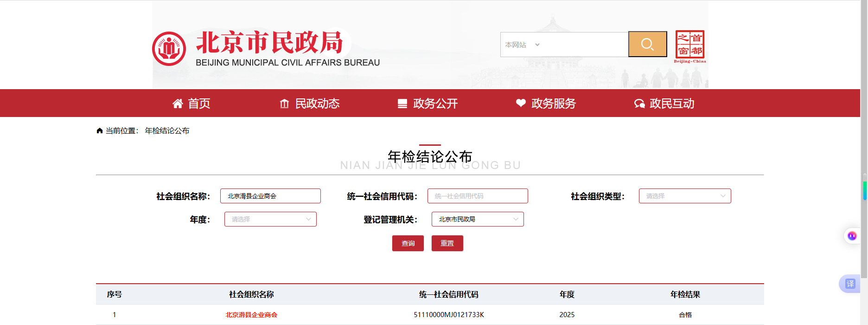The height and width of the screenshot is (325, 868).
Task: Click the heart icon beside 政务服务
Action: coord(521,103)
